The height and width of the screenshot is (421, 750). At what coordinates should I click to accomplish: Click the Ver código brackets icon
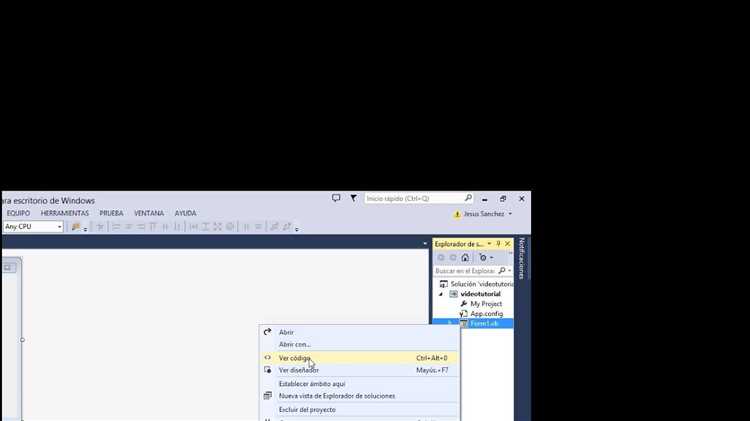[267, 357]
